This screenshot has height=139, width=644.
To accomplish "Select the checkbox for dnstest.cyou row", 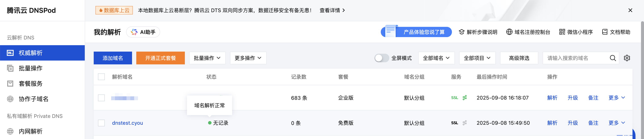I will [101, 123].
